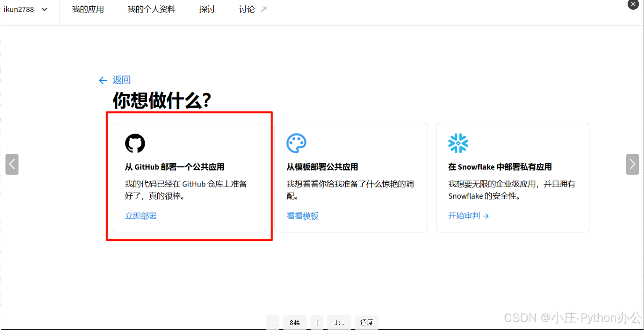Click the 1:1 zoom reset control
644x330 pixels.
point(339,322)
